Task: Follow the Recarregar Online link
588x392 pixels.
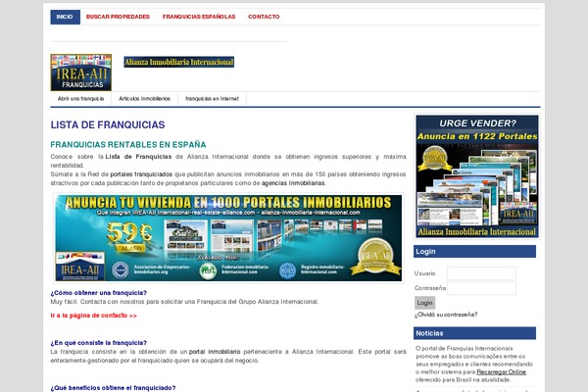Action: 502,372
